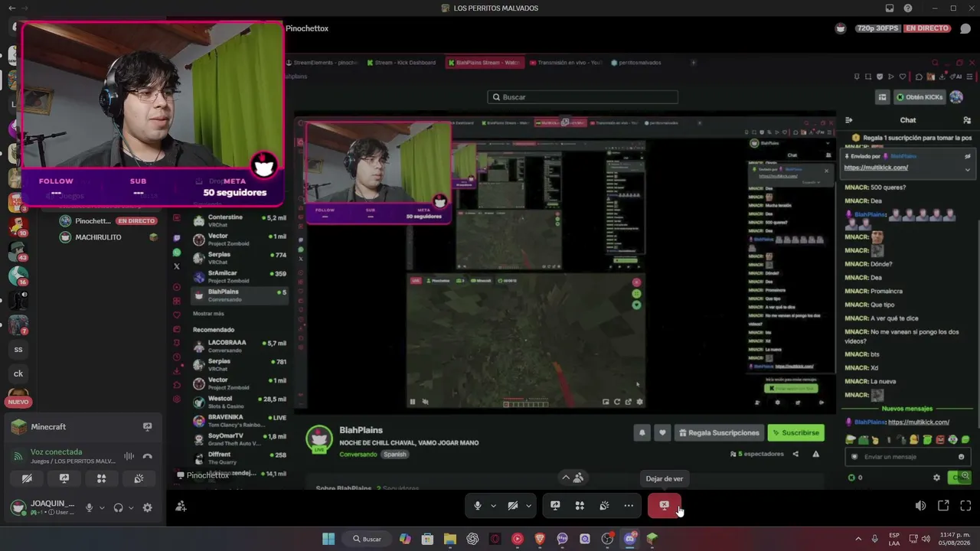Image resolution: width=980 pixels, height=551 pixels.
Task: Open server with 43 notifications badge
Action: pos(18,251)
